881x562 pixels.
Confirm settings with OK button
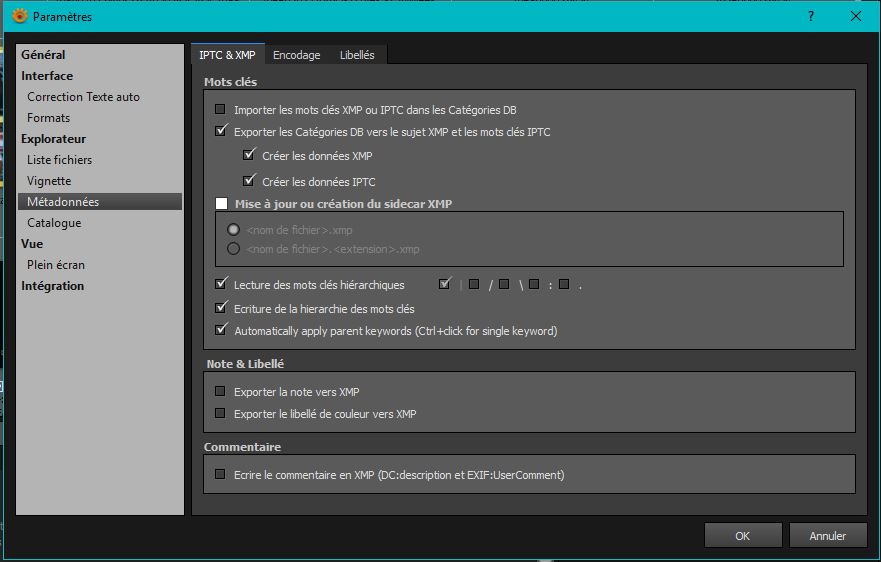(742, 536)
